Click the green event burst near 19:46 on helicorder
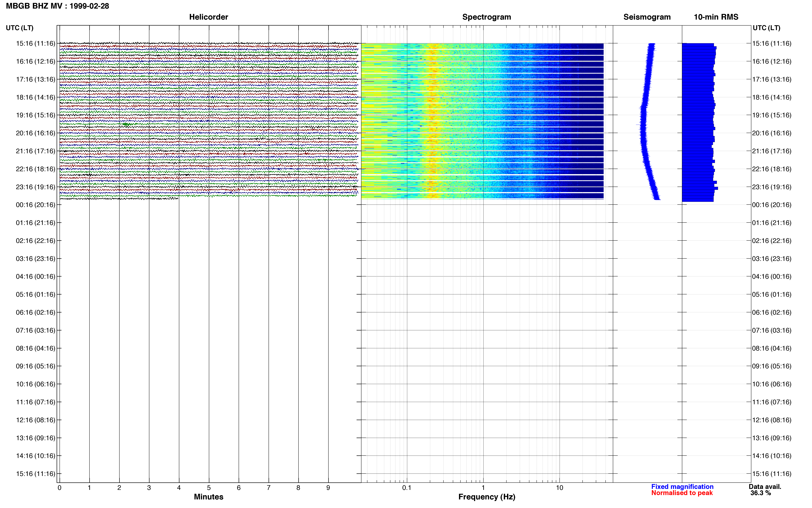The height and width of the screenshot is (508, 812). click(x=127, y=124)
